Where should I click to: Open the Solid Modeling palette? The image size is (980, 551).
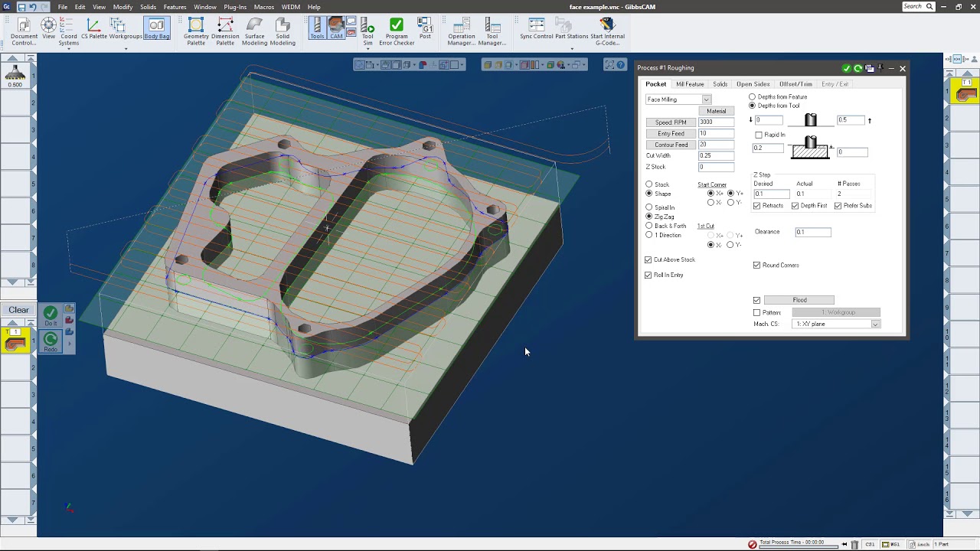(283, 32)
